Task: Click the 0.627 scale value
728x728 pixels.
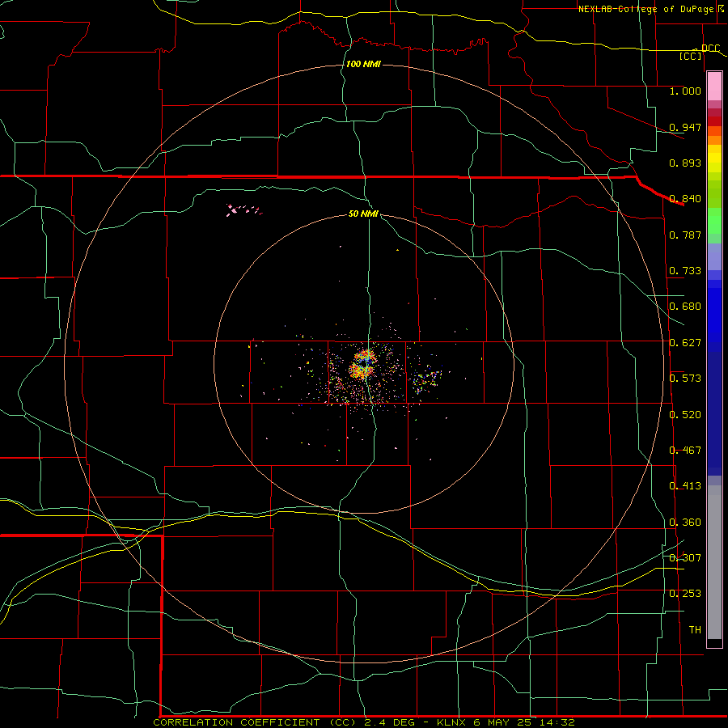Action: pos(685,343)
